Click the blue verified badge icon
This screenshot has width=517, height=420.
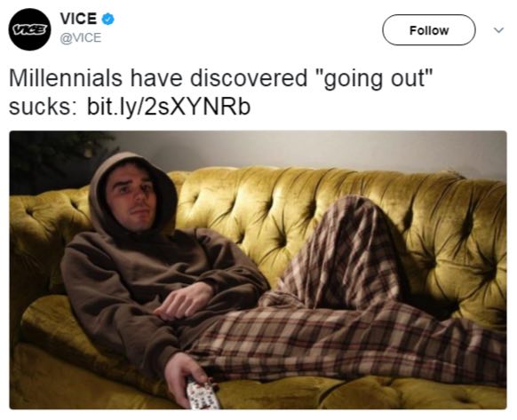(107, 19)
